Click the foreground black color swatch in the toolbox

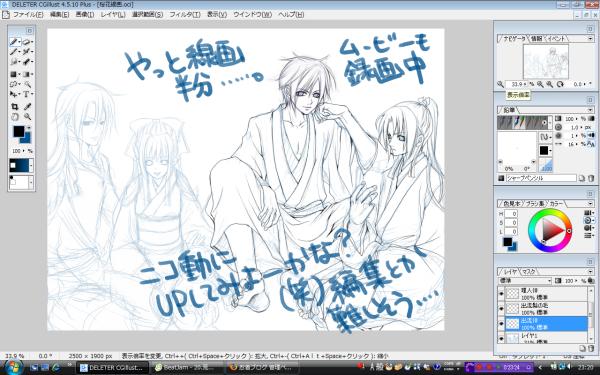[18, 132]
